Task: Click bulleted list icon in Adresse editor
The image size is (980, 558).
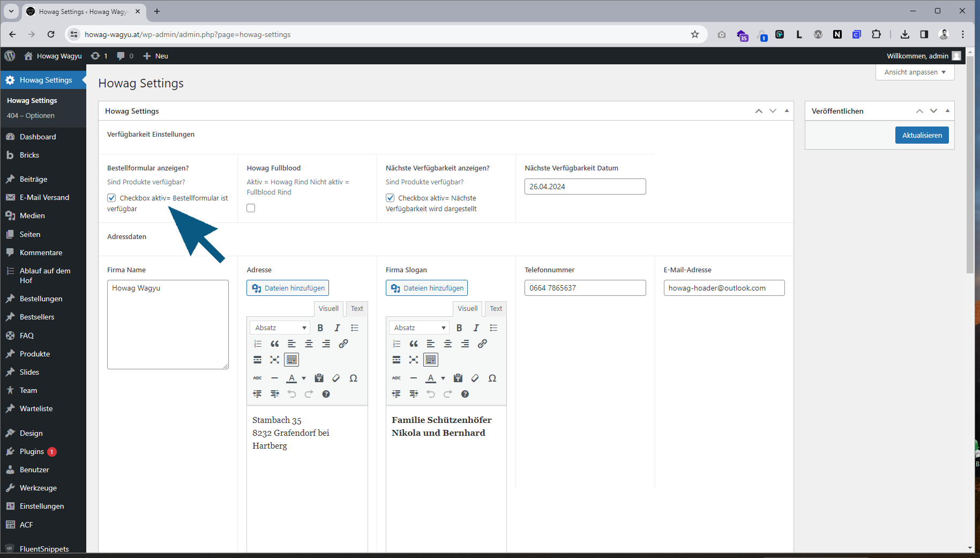Action: tap(355, 328)
